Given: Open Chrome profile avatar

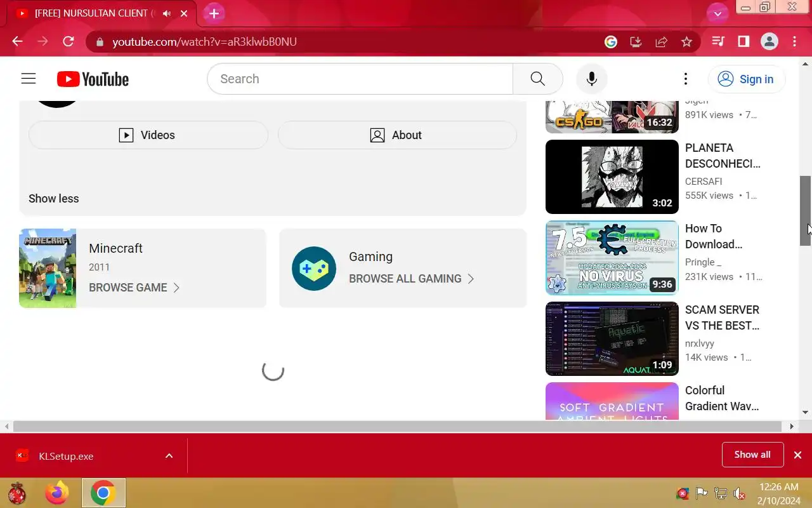Looking at the screenshot, I should click(x=769, y=41).
